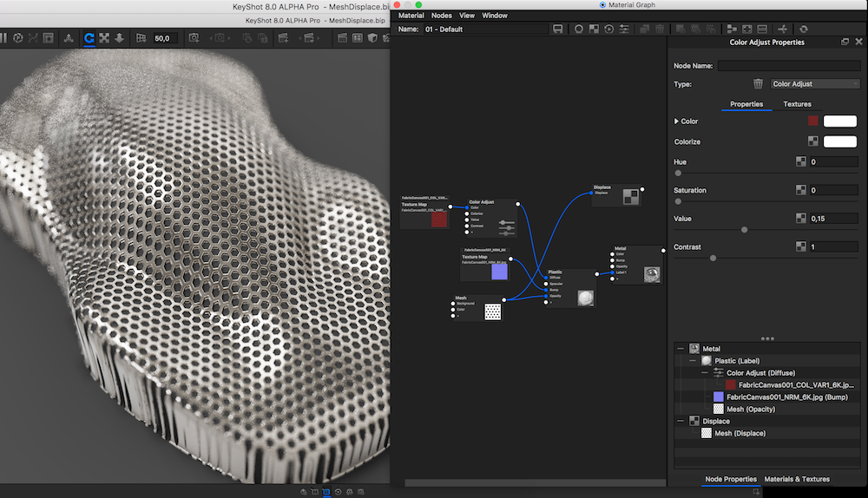Expand the Color property triangle
Image resolution: width=868 pixels, height=498 pixels.
tap(676, 121)
